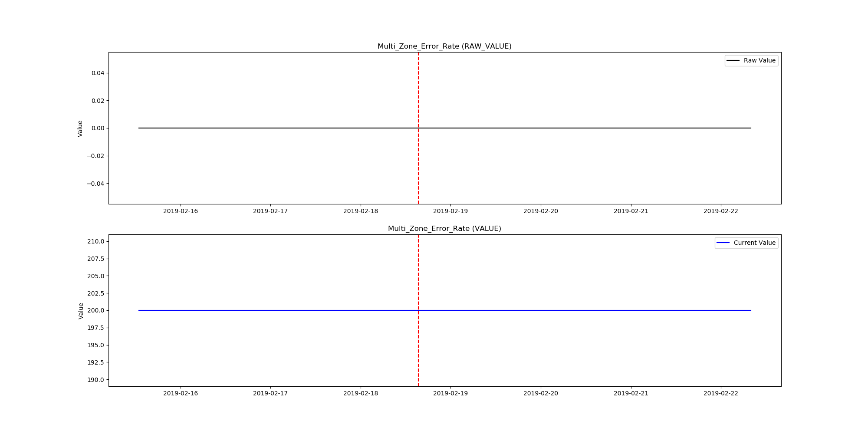The height and width of the screenshot is (434, 868).
Task: Click the 2019-02-17 date label in bottom chart
Action: pyautogui.click(x=270, y=393)
